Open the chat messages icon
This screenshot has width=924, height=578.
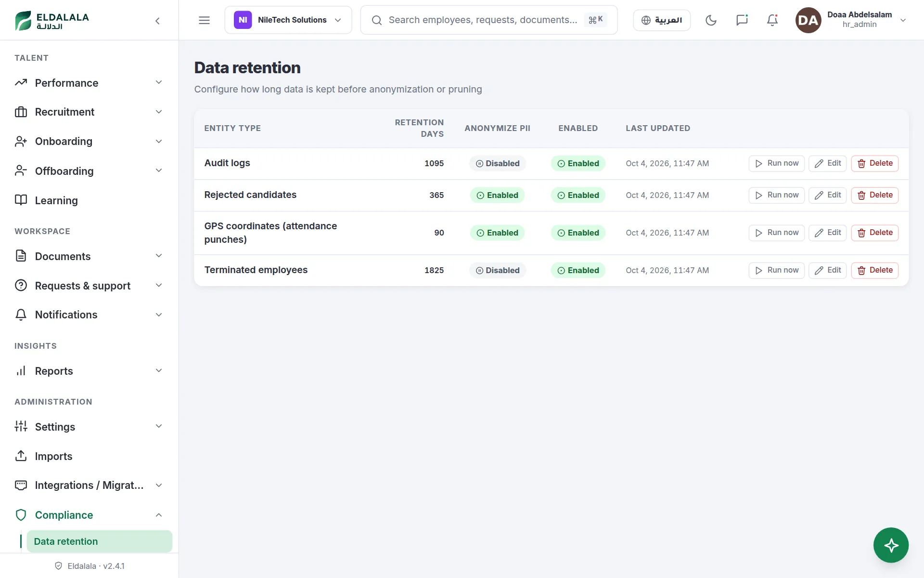(742, 20)
